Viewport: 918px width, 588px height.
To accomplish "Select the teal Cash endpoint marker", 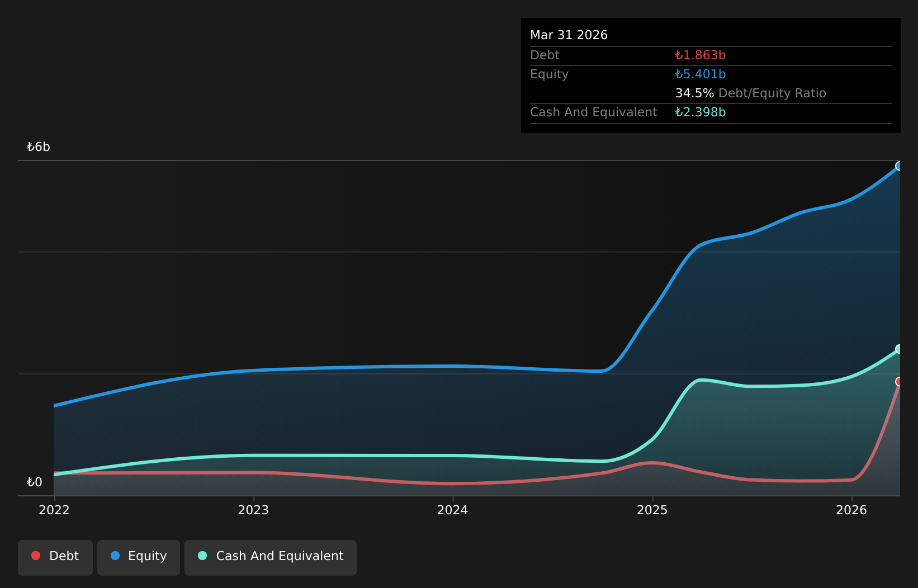I will coord(900,349).
